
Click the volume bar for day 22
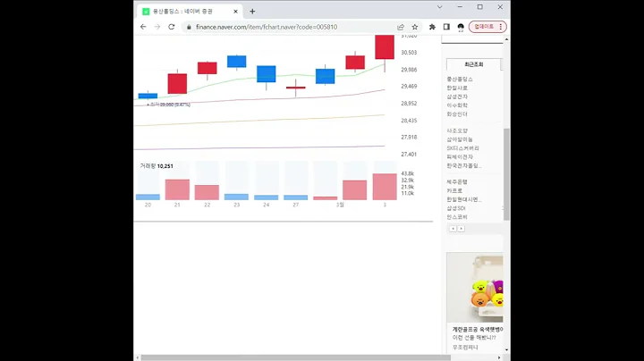pos(207,192)
